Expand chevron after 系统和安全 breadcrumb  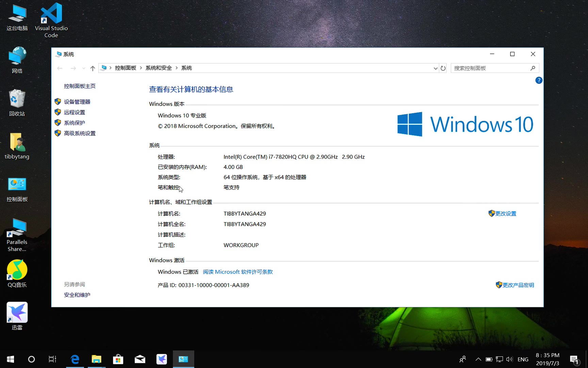coord(177,68)
